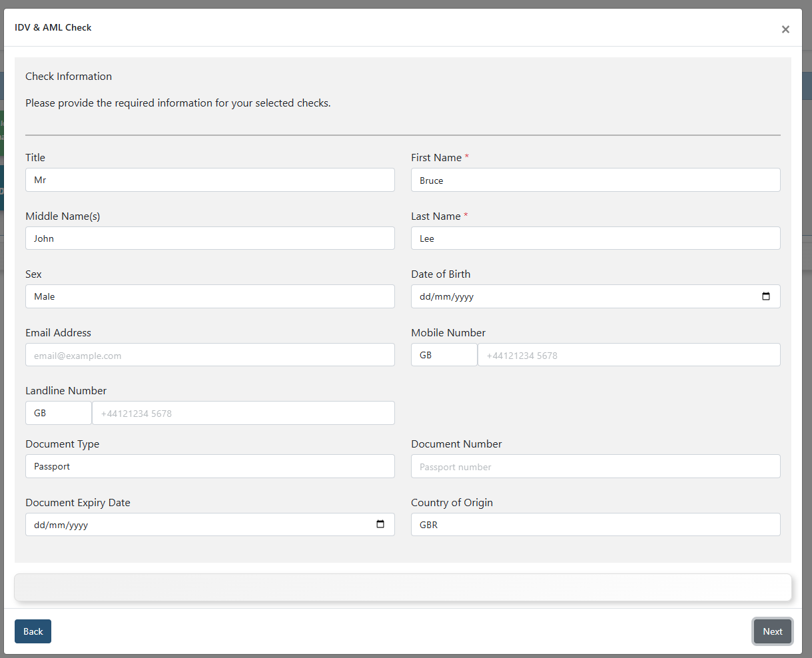This screenshot has width=812, height=658.
Task: Click the Mobile Number label
Action: 448,332
